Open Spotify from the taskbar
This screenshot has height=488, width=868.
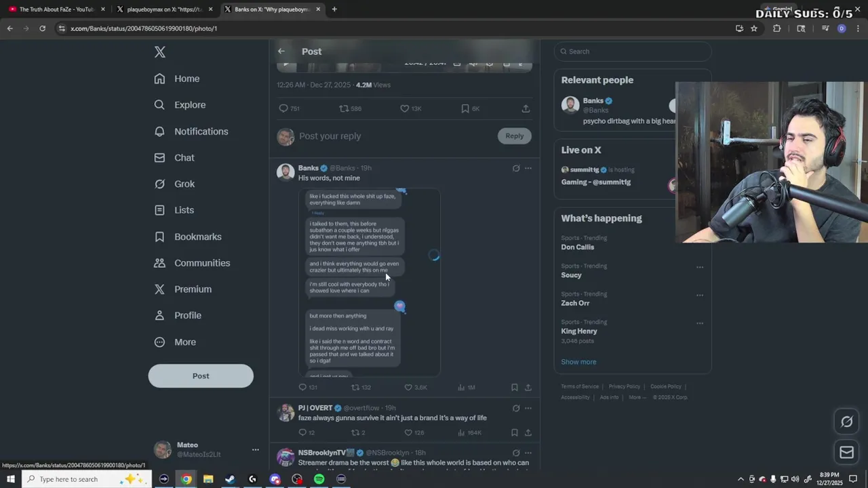click(319, 479)
